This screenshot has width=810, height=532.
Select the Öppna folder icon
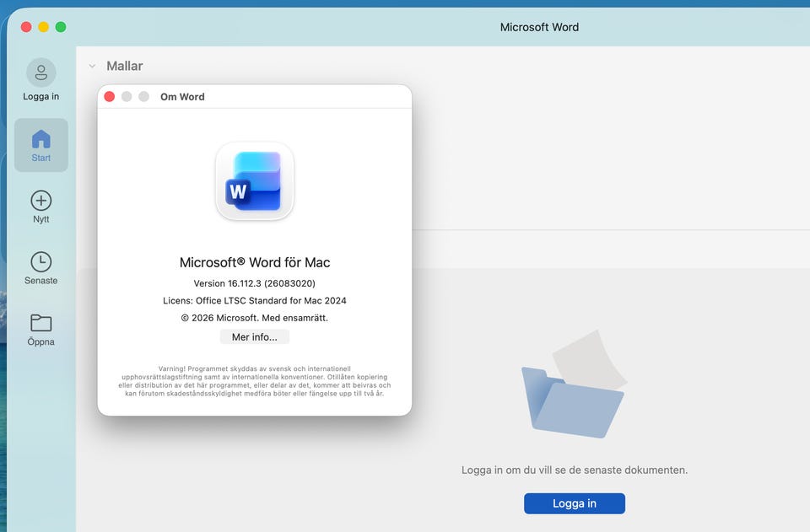coord(40,323)
